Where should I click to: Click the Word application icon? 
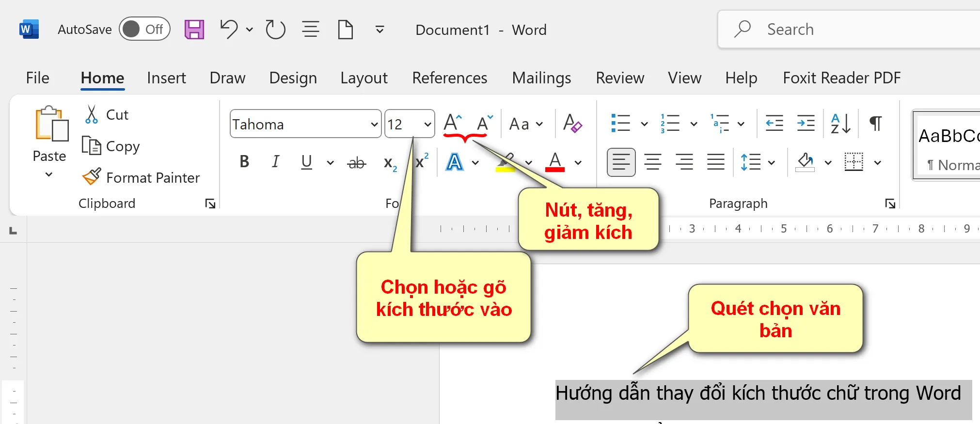tap(29, 30)
